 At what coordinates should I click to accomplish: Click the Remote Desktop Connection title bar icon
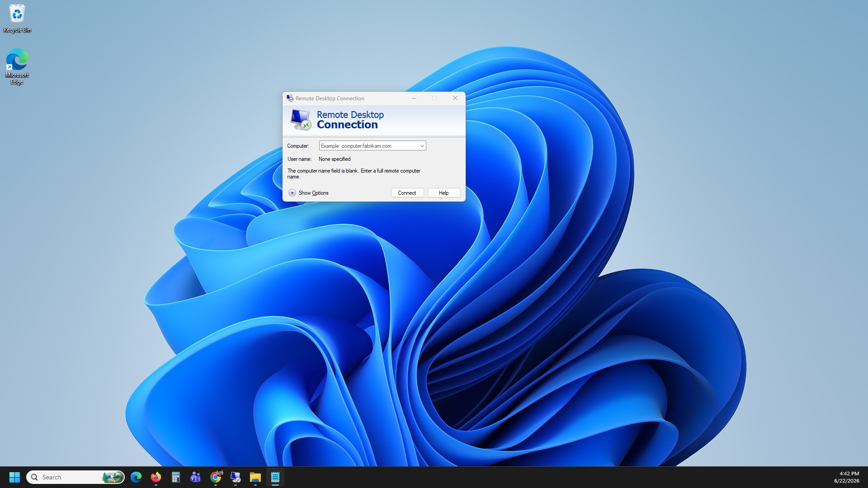tap(290, 98)
